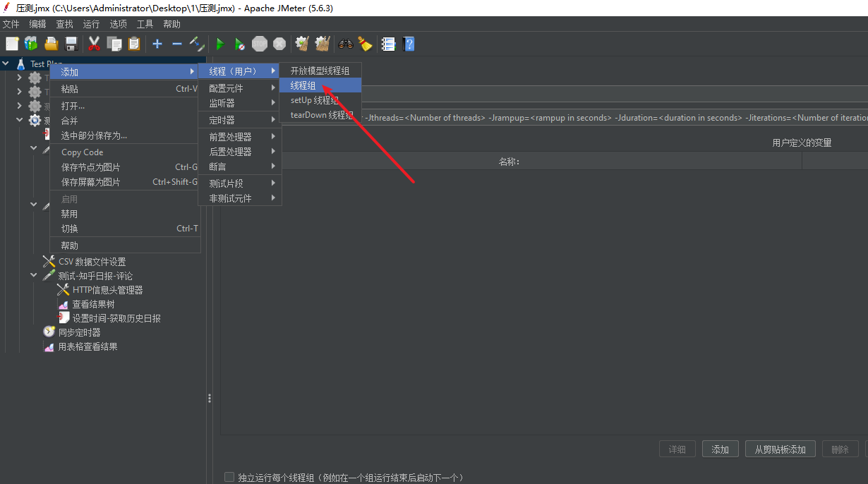Expand all nodes with plus icon

157,44
